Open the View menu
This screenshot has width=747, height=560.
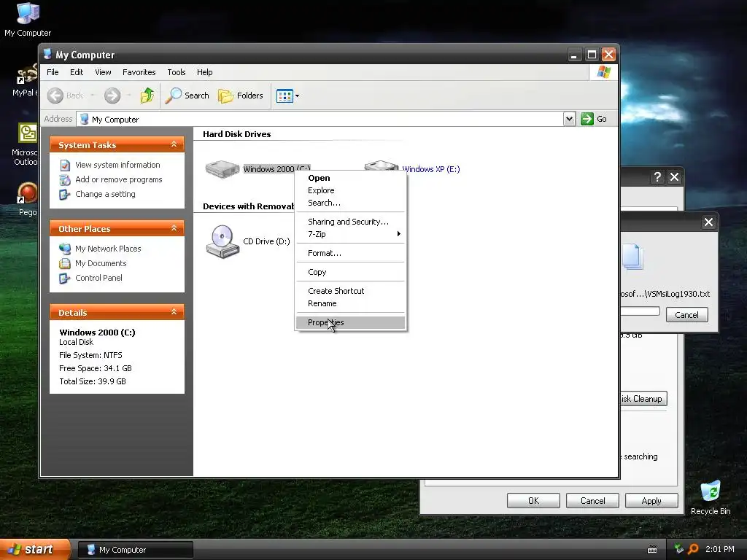pyautogui.click(x=103, y=72)
